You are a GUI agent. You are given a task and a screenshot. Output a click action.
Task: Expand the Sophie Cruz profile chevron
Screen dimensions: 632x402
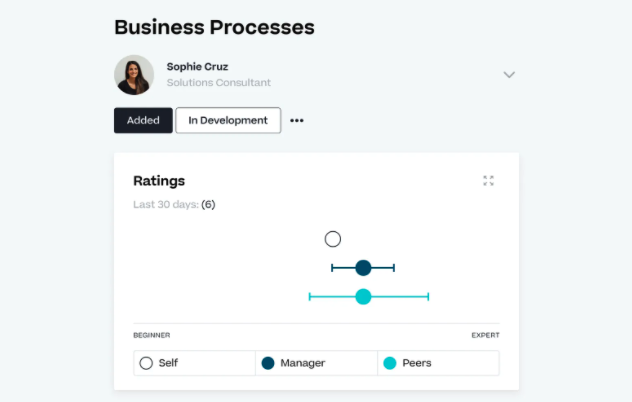[509, 75]
